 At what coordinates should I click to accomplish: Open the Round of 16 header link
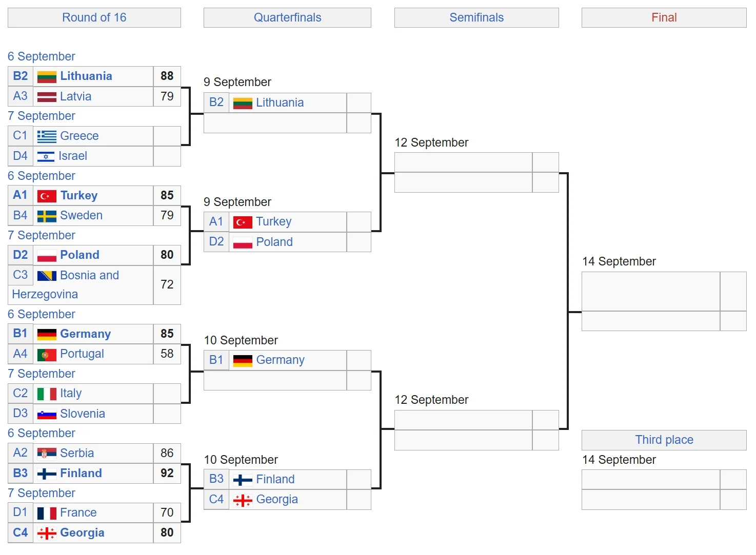94,17
